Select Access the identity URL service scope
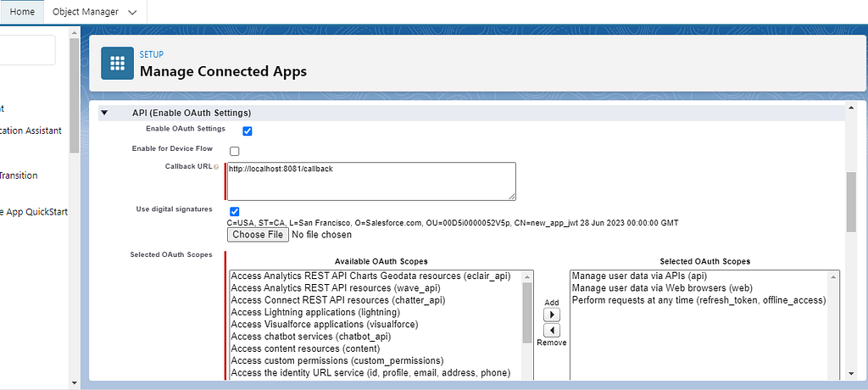 [370, 373]
